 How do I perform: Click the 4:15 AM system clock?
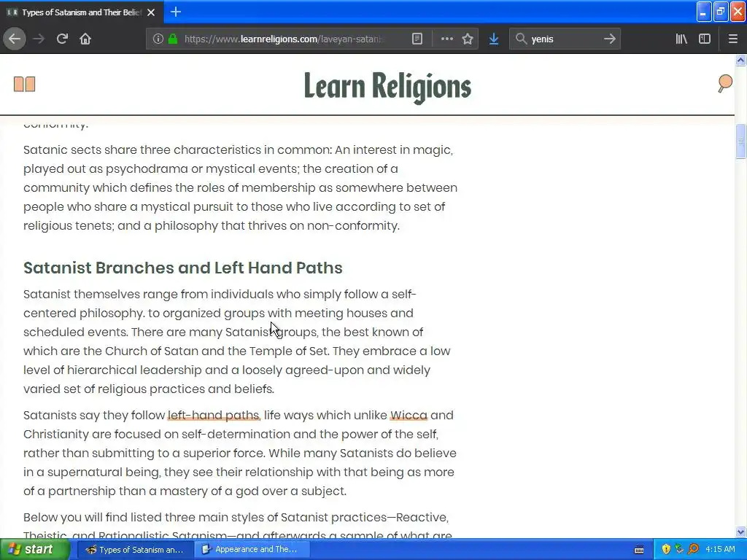(x=720, y=550)
